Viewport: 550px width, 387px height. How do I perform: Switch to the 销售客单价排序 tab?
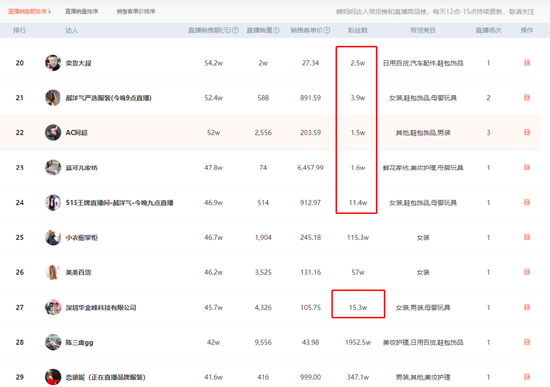(136, 11)
